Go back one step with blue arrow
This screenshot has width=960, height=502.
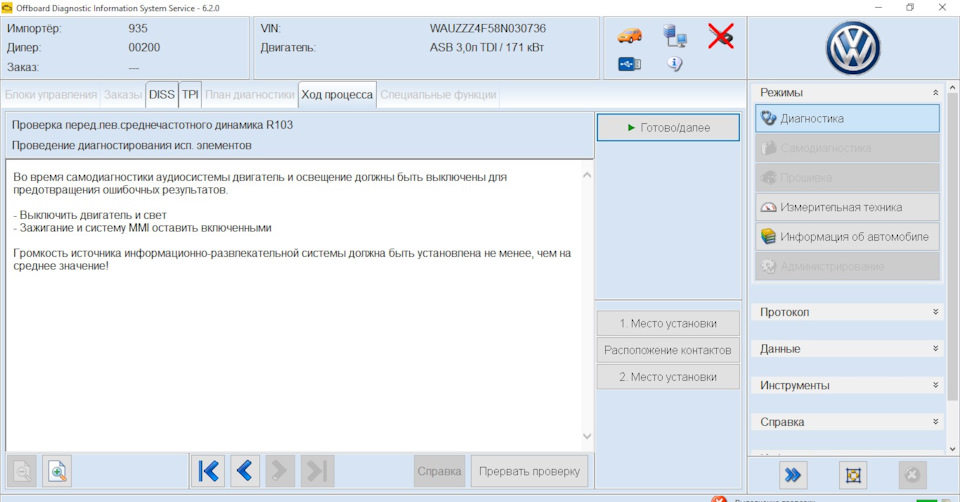[x=244, y=471]
